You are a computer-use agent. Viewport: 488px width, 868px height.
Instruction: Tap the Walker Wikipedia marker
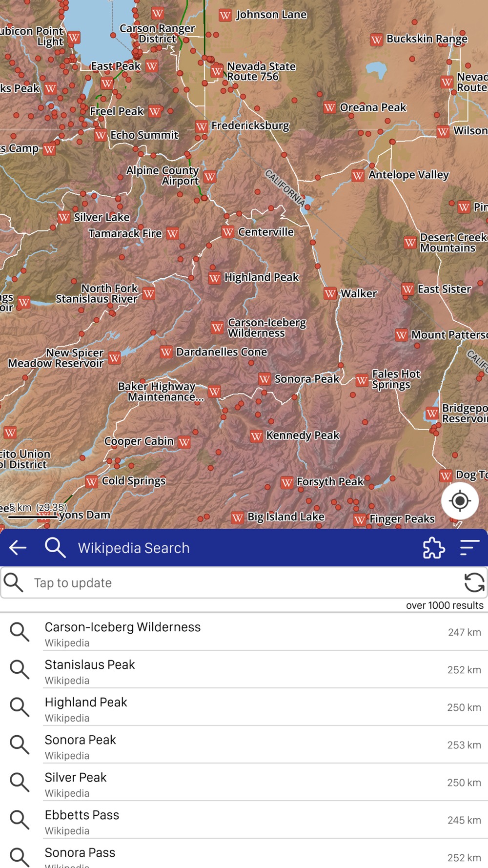[330, 293]
